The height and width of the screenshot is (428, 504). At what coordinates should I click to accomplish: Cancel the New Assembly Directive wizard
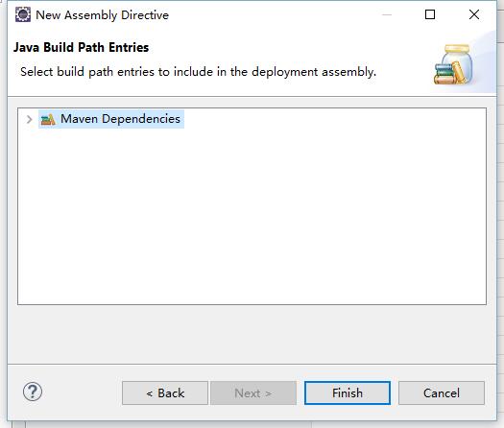point(442,393)
